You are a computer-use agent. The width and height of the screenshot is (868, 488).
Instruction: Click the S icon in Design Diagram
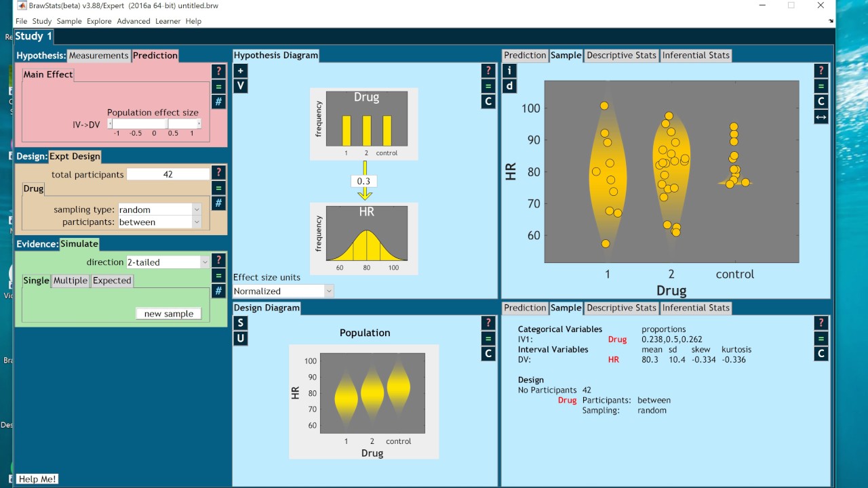pyautogui.click(x=240, y=323)
